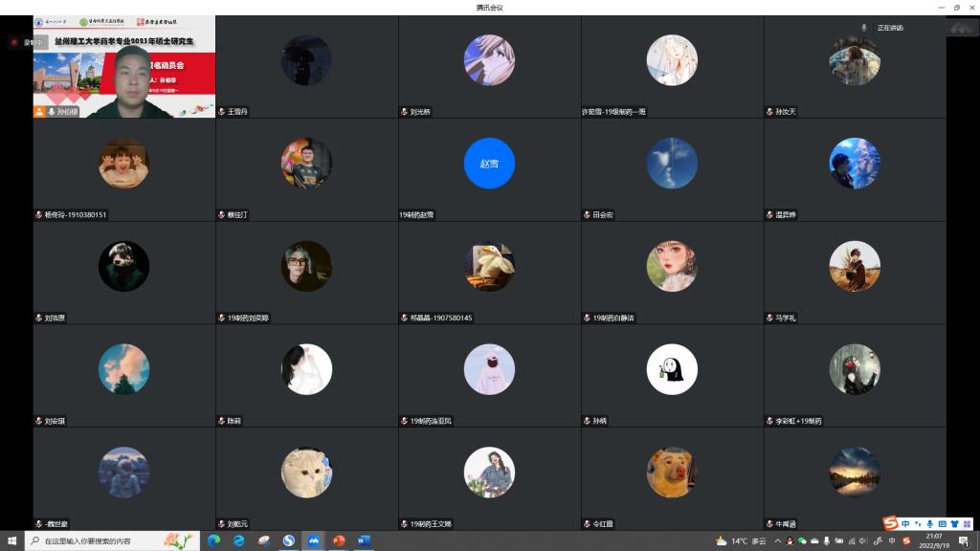Image resolution: width=980 pixels, height=551 pixels.
Task: Open Tencent Meeting from the taskbar
Action: (x=313, y=540)
